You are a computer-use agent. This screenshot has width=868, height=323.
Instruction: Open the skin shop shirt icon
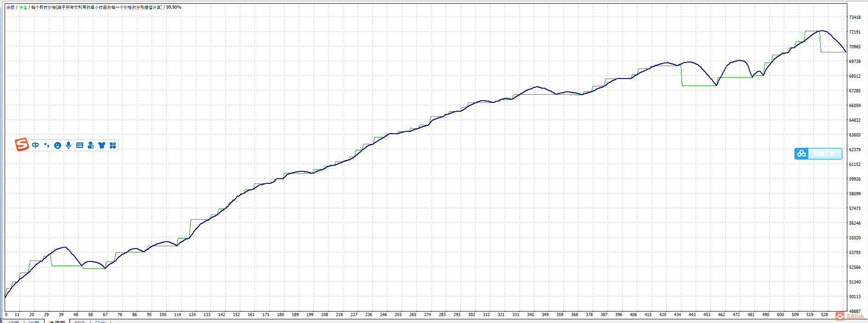click(x=102, y=145)
